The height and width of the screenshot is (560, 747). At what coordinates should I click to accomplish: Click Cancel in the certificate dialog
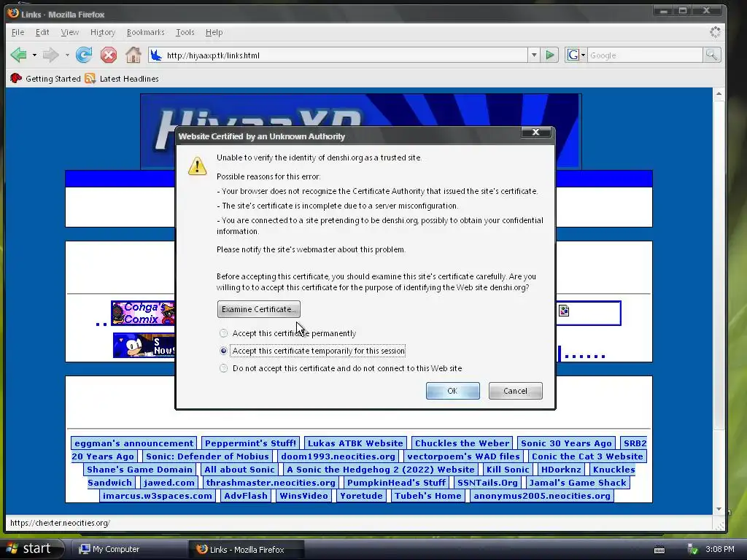(x=515, y=391)
